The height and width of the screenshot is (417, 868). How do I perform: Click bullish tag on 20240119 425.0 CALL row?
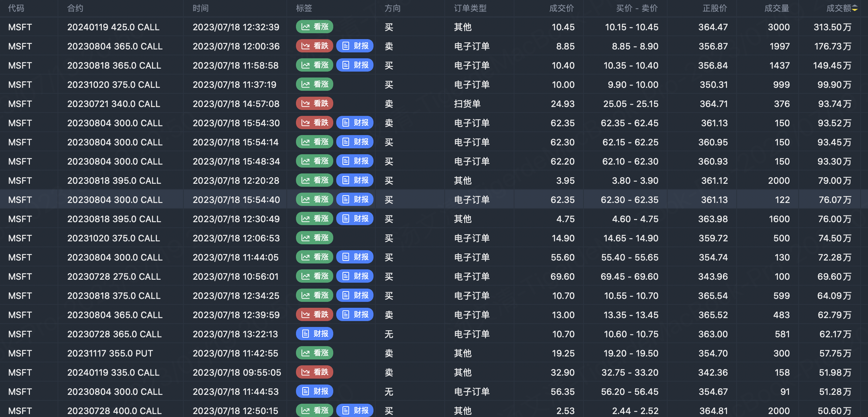pyautogui.click(x=314, y=27)
